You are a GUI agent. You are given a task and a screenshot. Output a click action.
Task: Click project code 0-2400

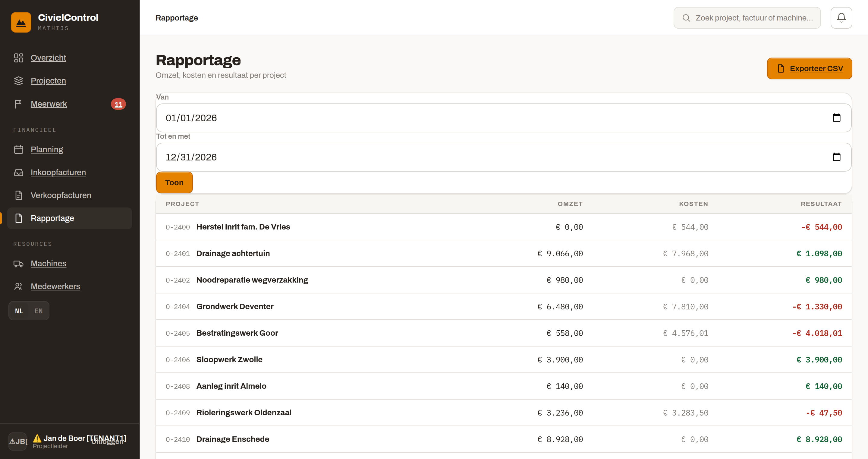[x=178, y=227]
